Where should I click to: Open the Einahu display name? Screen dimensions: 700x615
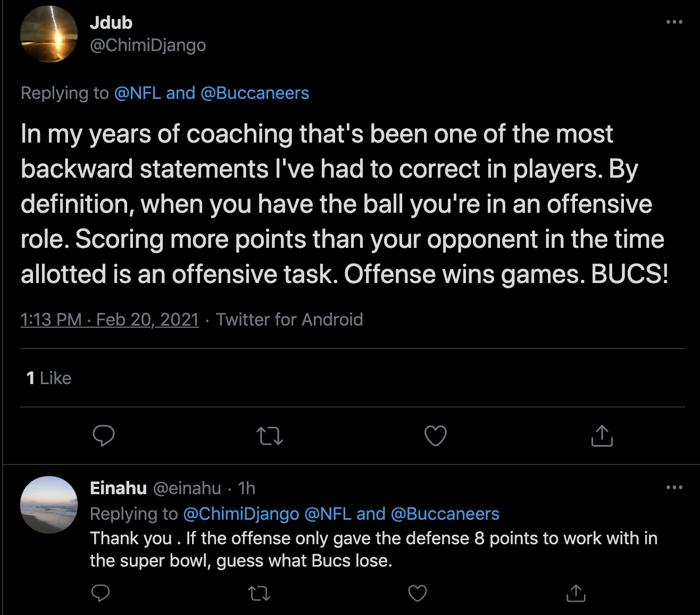118,488
